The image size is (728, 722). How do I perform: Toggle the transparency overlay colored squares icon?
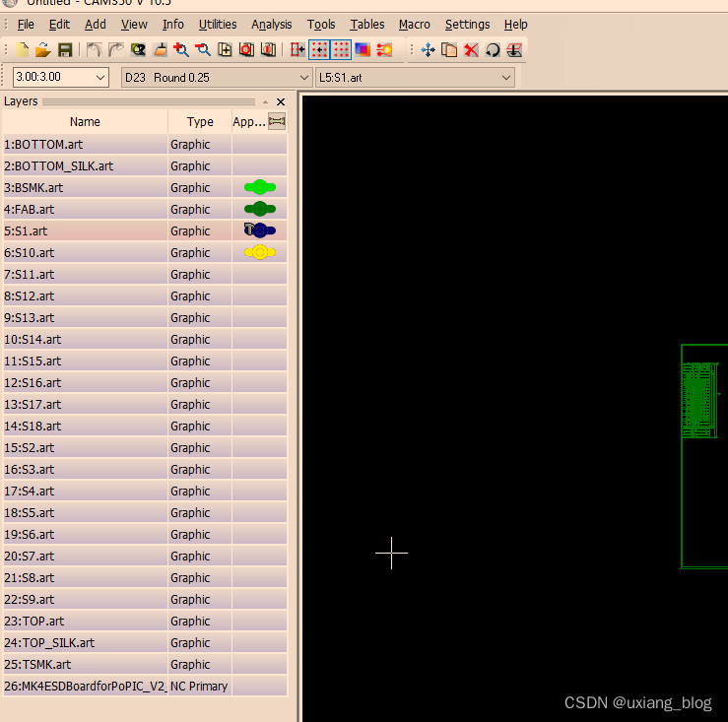pyautogui.click(x=363, y=49)
